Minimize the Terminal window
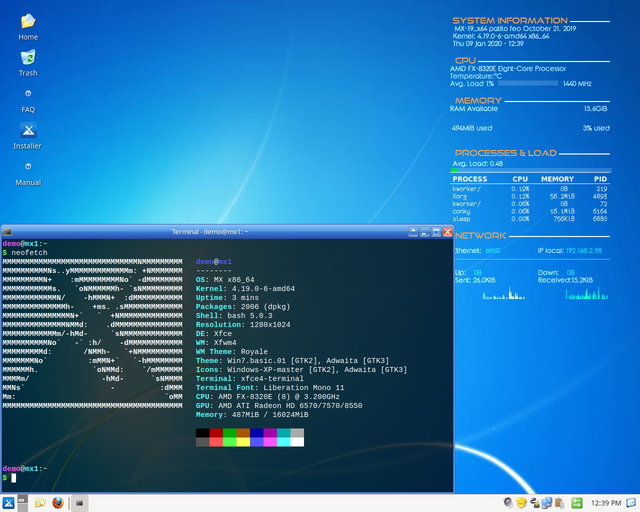640x512 pixels. pyautogui.click(x=424, y=232)
